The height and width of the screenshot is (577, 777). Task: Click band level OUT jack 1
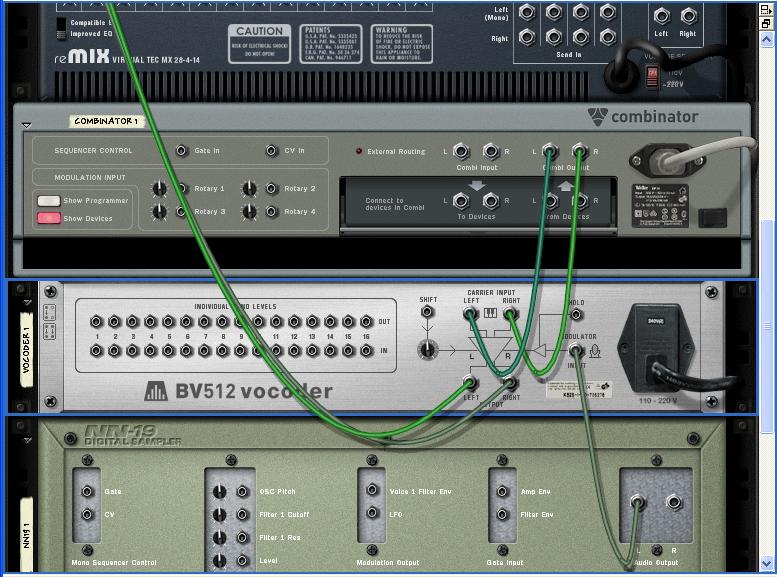[97, 322]
